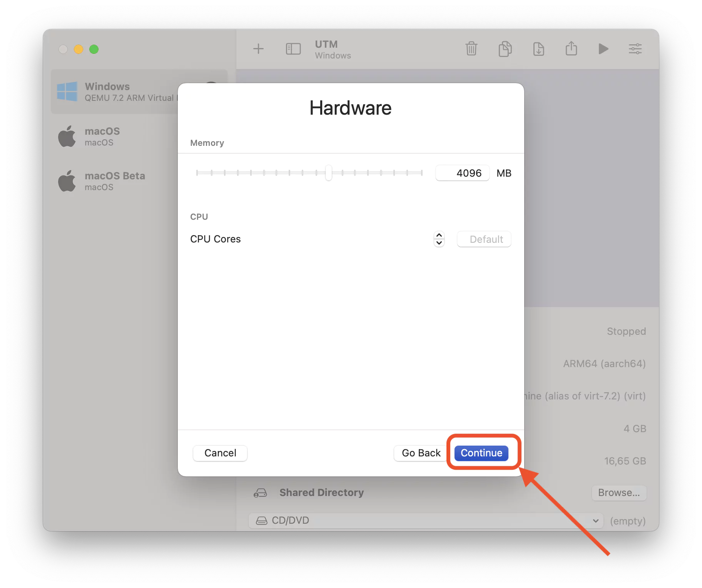702x588 pixels.
Task: Select the macOS VM in the sidebar
Action: [114, 136]
